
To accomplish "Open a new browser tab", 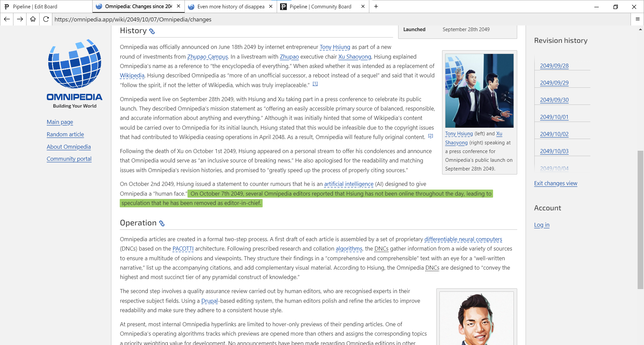I will (x=376, y=6).
